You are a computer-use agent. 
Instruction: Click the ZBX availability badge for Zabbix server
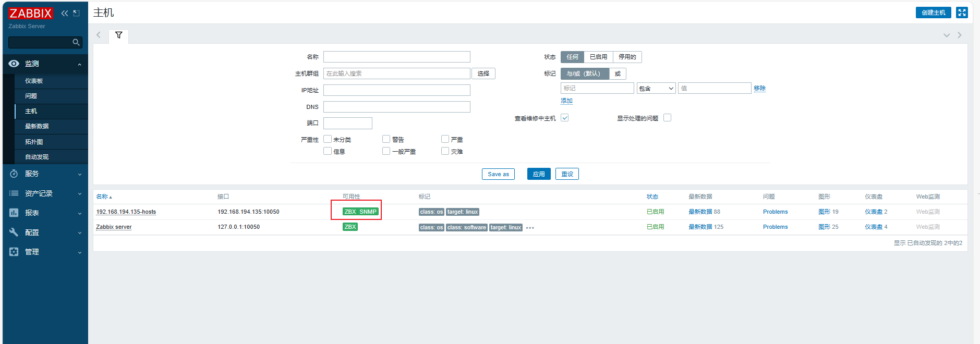[350, 227]
